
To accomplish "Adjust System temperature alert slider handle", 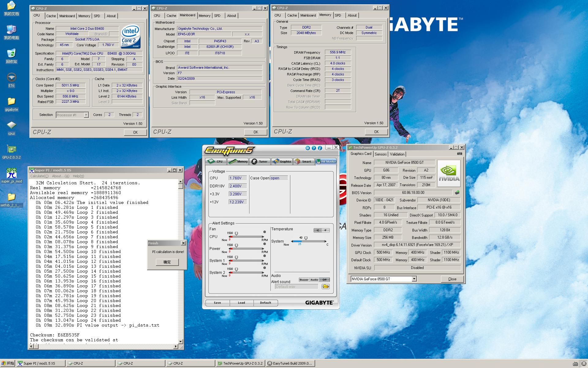I will pyautogui.click(x=306, y=238).
